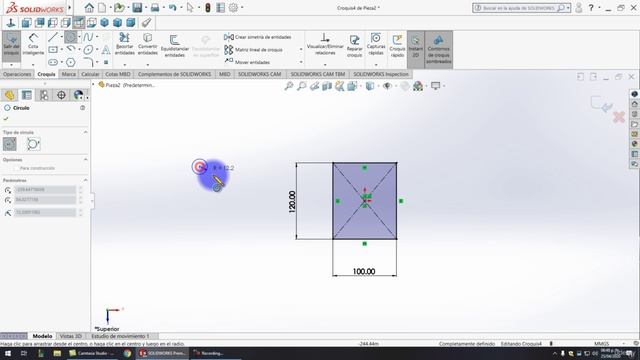Collapse the Tipo de círculo section
The width and height of the screenshot is (640, 360).
[85, 132]
